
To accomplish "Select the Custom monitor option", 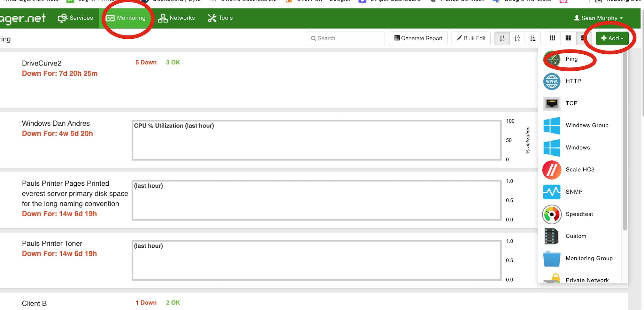I will point(576,236).
